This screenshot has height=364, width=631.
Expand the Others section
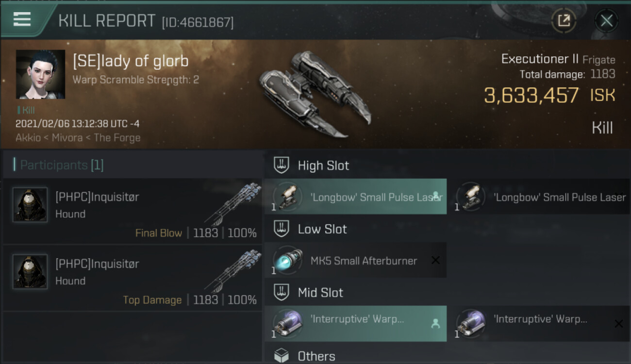316,356
